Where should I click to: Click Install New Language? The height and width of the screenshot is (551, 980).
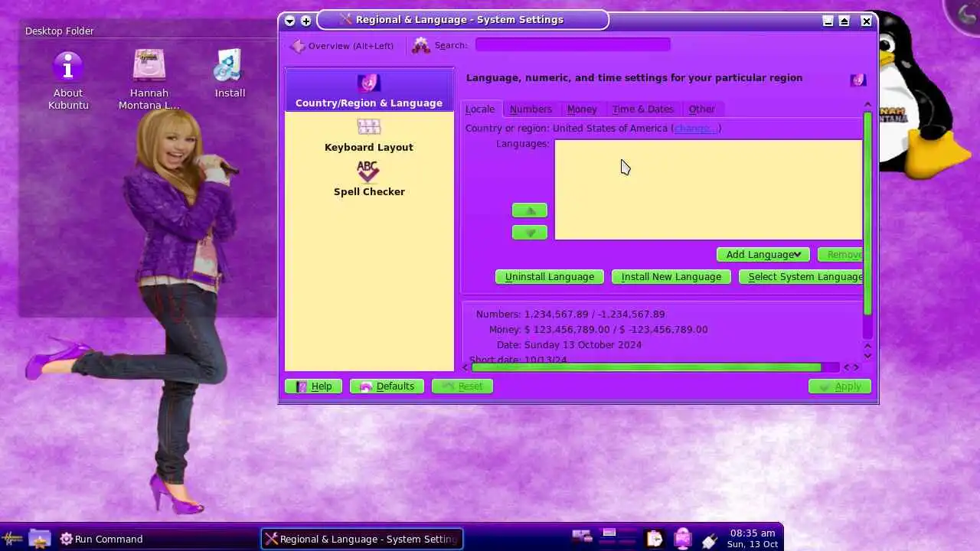coord(671,276)
